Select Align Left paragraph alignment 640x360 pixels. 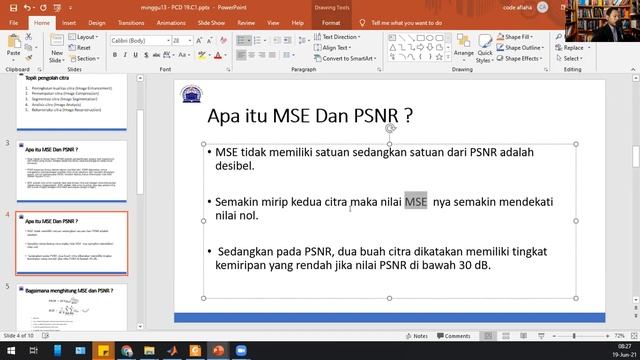pyautogui.click(x=241, y=55)
